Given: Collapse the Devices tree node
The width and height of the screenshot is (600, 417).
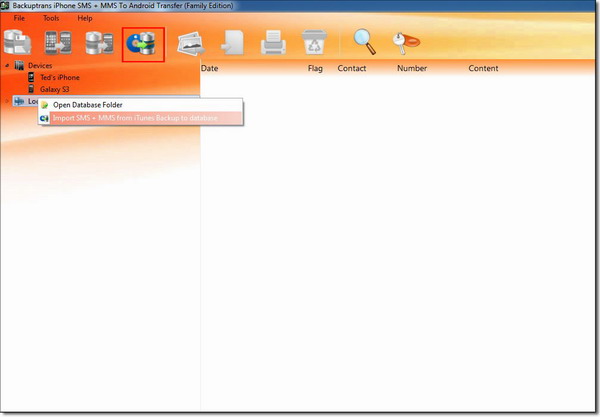Looking at the screenshot, I should pyautogui.click(x=7, y=66).
